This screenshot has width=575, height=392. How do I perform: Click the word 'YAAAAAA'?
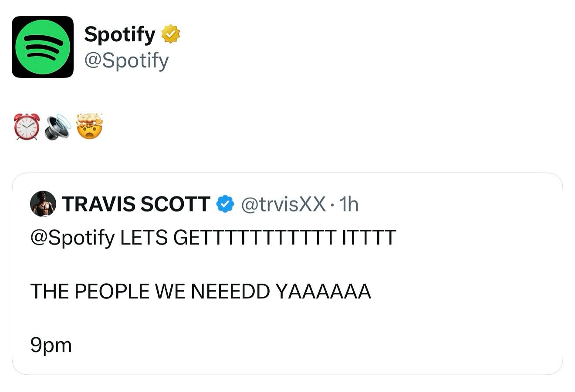tap(323, 291)
